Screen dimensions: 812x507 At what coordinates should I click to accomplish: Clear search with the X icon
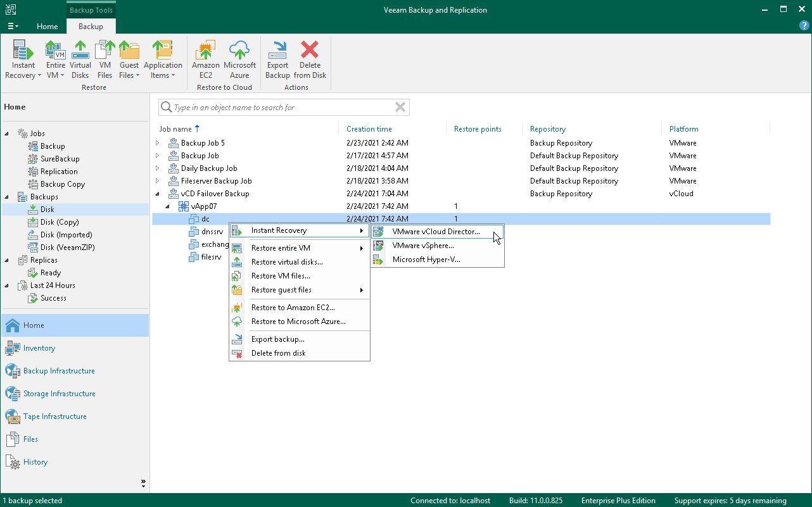(x=400, y=107)
